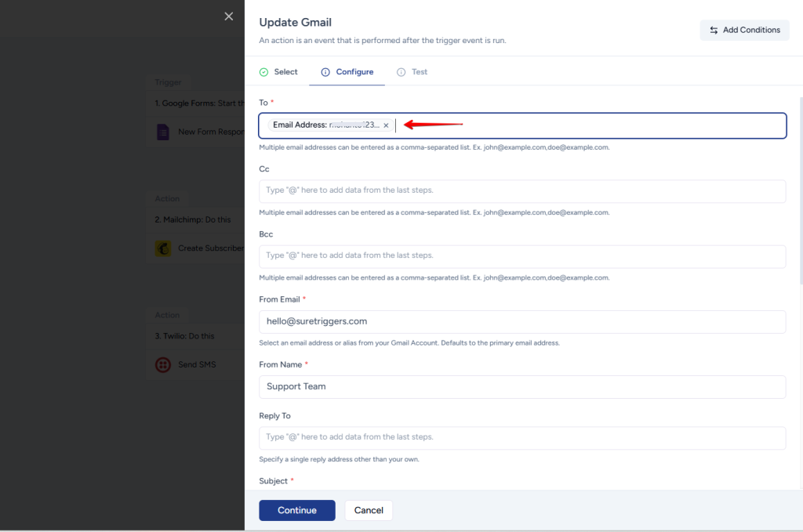Click the Mailchimp app icon
Viewport: 803px width, 532px height.
[163, 248]
